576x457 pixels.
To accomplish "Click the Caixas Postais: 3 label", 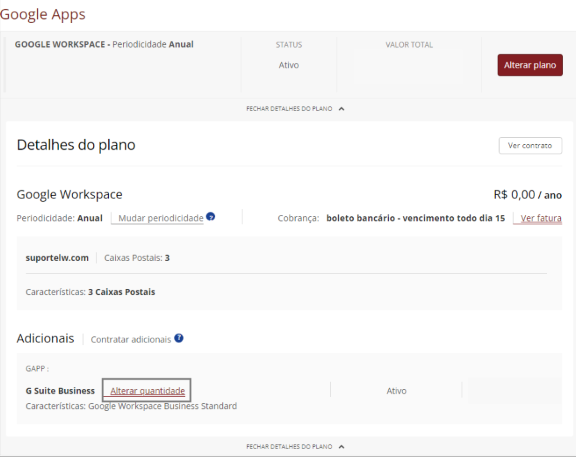I will point(137,258).
